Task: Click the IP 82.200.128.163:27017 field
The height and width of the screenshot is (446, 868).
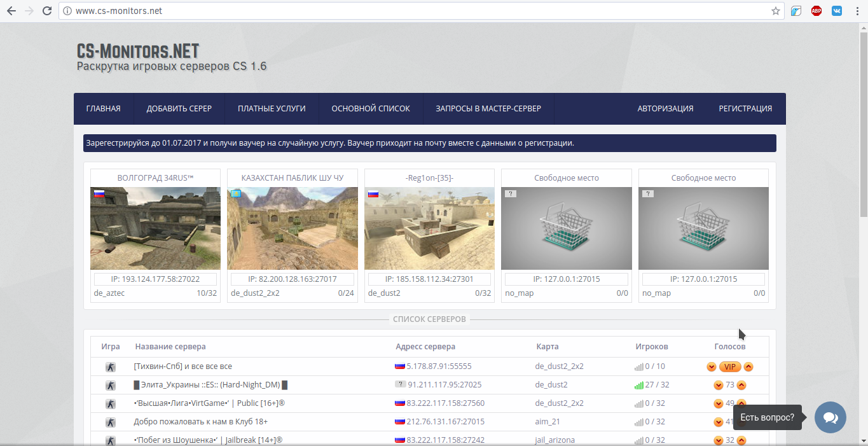Action: click(293, 279)
